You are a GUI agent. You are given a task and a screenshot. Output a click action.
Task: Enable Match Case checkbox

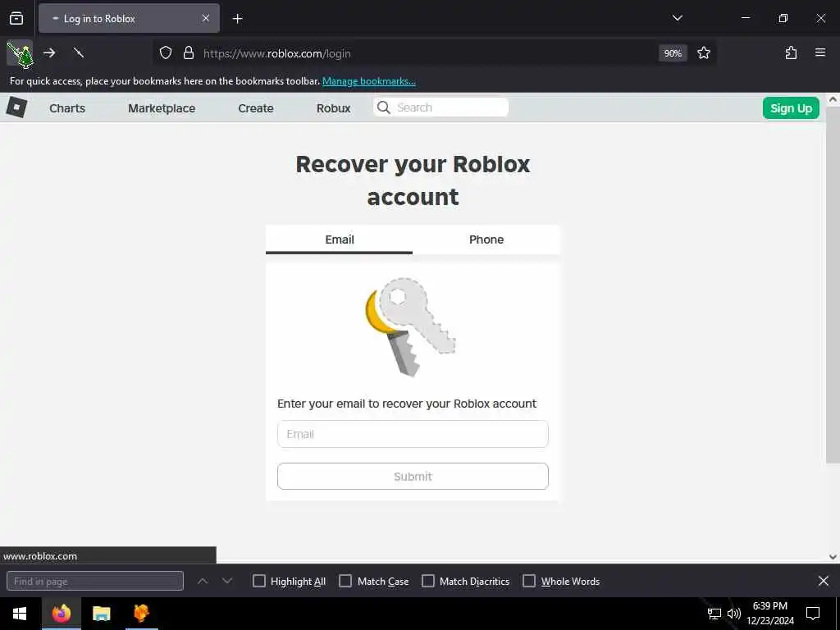[x=345, y=582]
